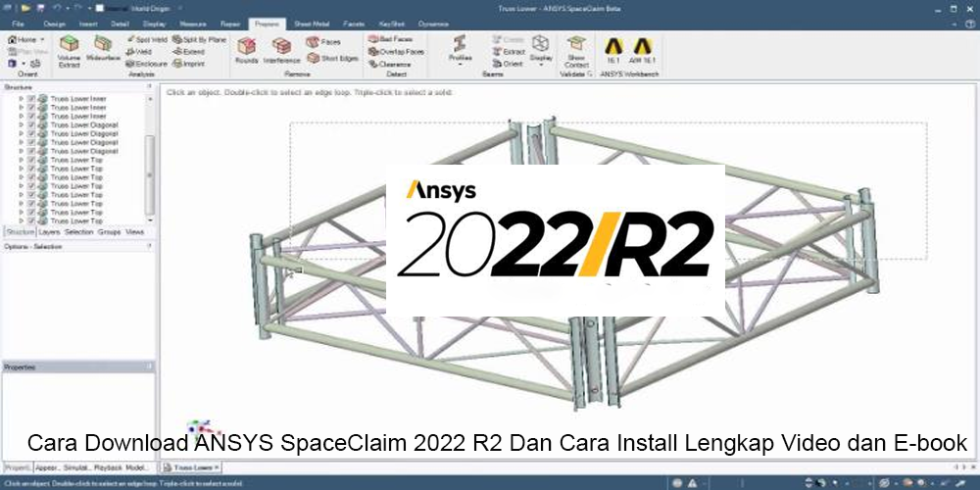Select the Midsurface tool
The image size is (980, 490).
[x=103, y=49]
